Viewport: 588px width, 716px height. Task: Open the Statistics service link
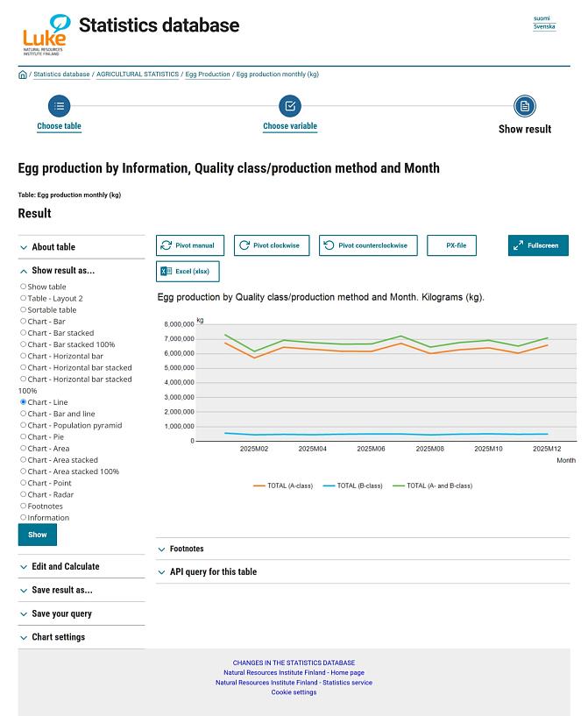point(294,683)
